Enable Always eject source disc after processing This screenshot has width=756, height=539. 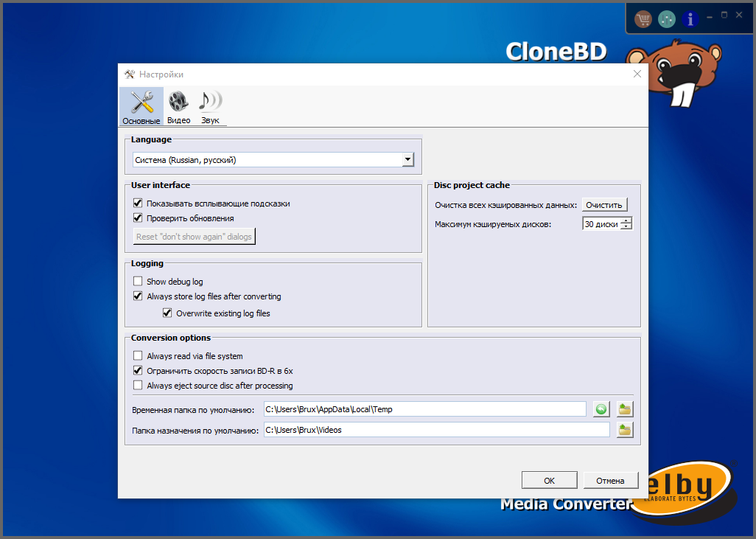tap(138, 385)
